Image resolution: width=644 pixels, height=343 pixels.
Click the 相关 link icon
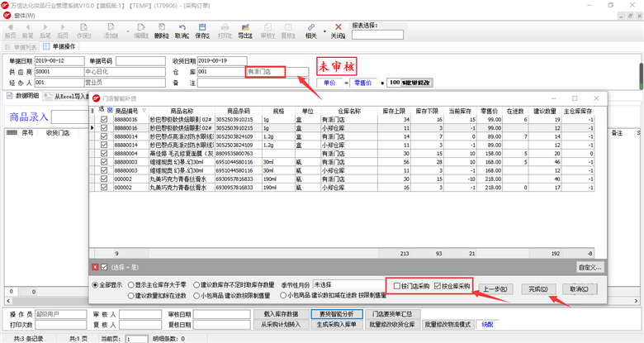311,27
